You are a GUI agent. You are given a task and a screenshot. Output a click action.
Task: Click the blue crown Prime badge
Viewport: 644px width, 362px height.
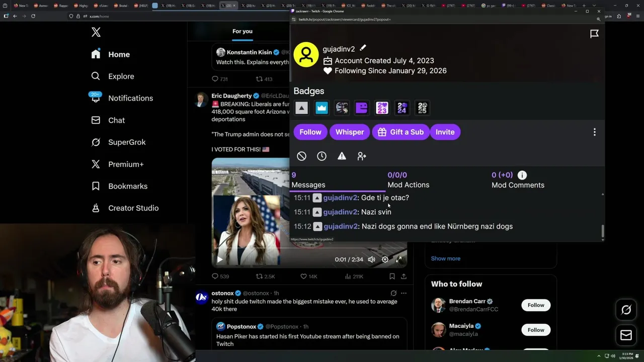point(321,108)
